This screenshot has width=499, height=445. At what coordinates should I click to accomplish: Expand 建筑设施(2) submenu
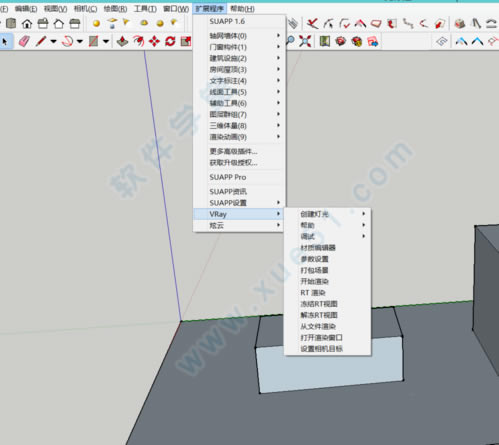coord(239,58)
